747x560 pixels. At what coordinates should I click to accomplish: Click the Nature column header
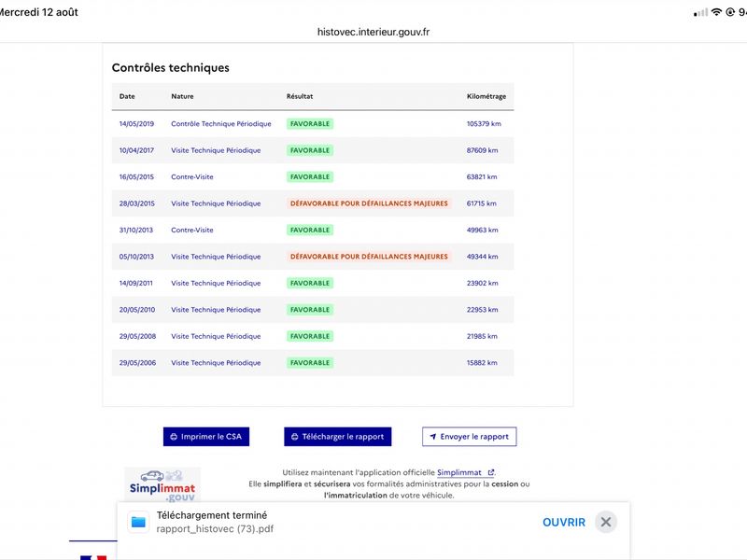(x=182, y=96)
